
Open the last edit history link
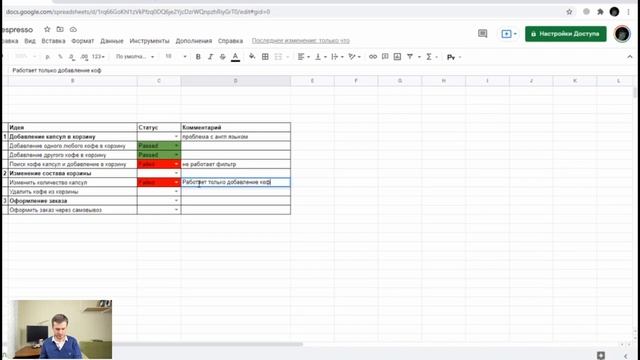(300, 41)
